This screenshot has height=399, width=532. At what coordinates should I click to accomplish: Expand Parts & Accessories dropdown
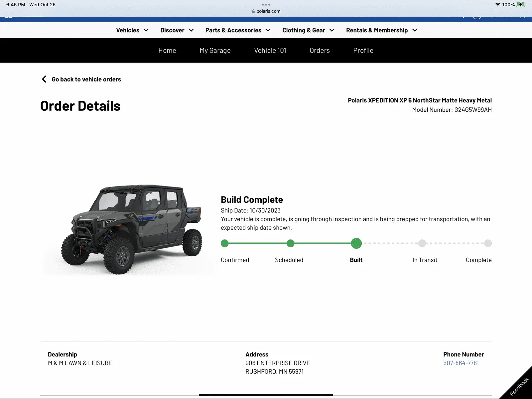coord(238,30)
